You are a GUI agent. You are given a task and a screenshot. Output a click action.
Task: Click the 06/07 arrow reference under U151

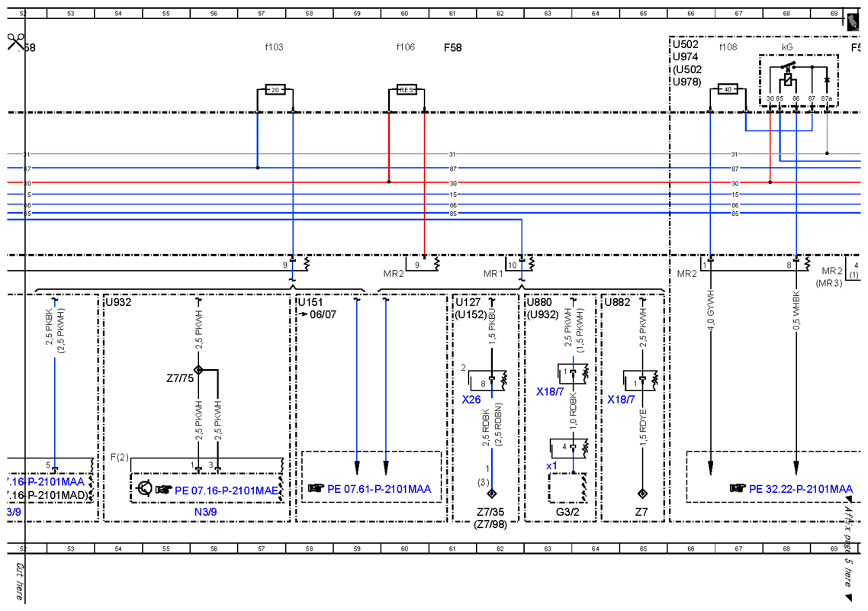(x=317, y=314)
